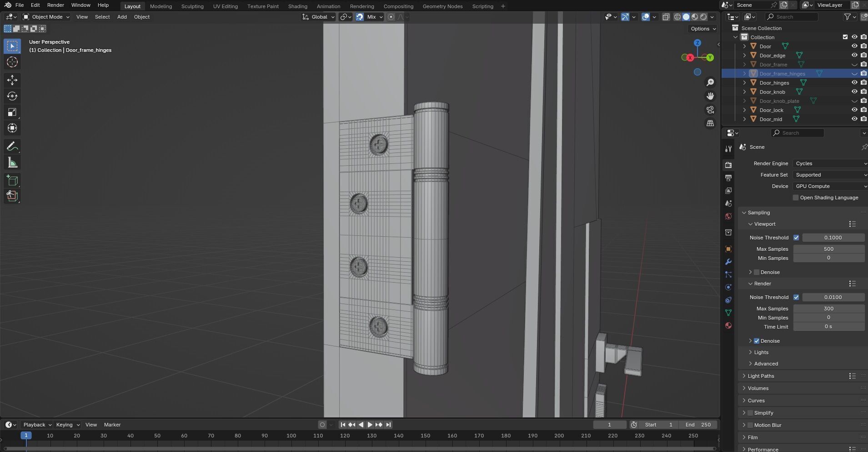Open the Render properties tab icon

[728, 165]
